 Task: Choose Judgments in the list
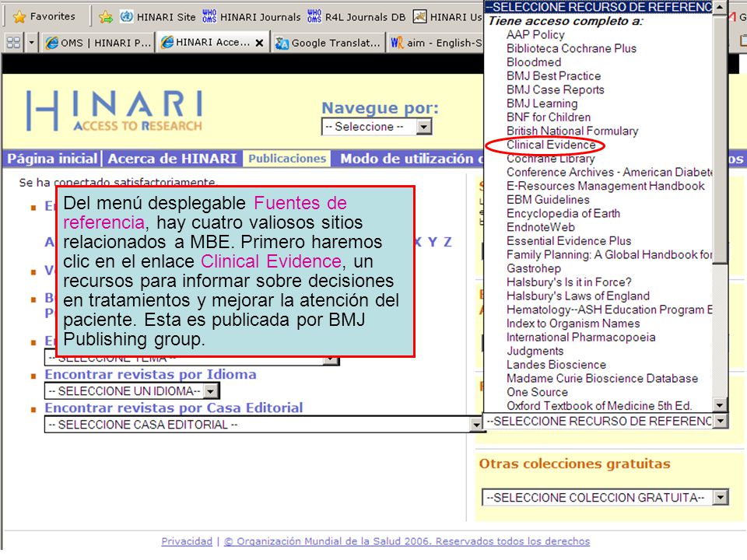point(535,352)
